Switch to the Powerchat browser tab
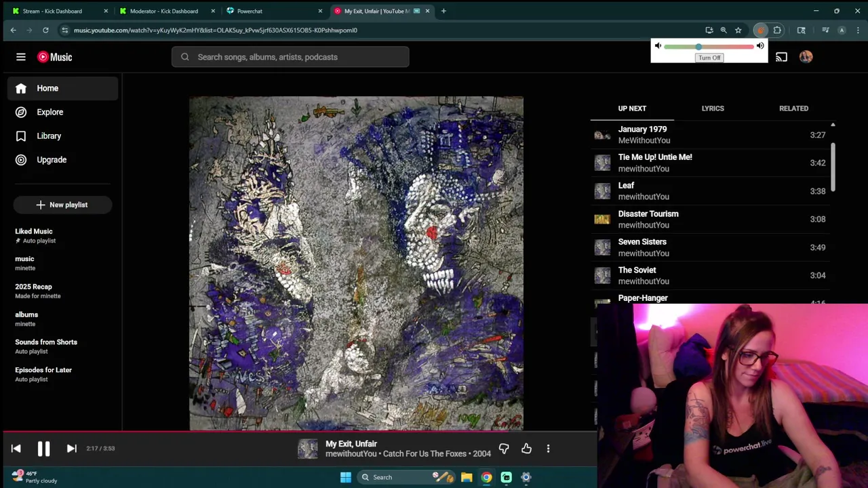The width and height of the screenshot is (868, 488). 275,11
